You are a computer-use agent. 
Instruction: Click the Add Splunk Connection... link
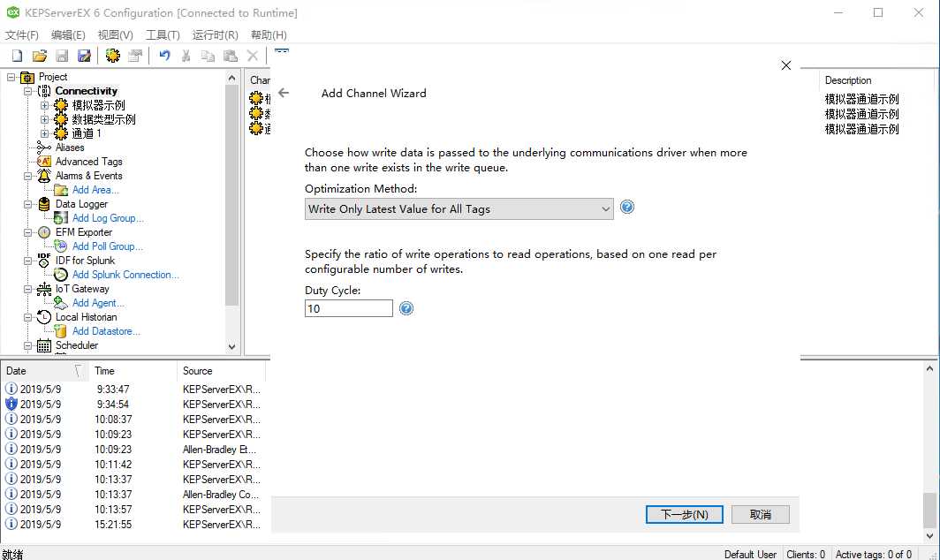click(125, 275)
